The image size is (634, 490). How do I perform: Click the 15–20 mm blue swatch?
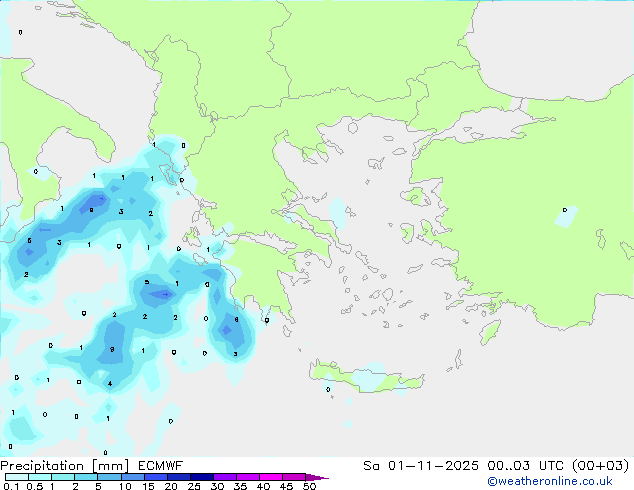(x=156, y=477)
